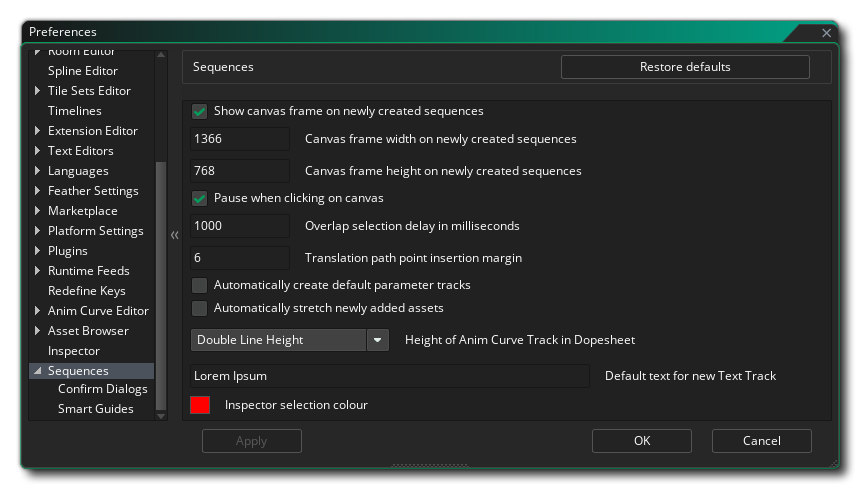
Task: Click Cancel to discard changes
Action: pos(761,441)
